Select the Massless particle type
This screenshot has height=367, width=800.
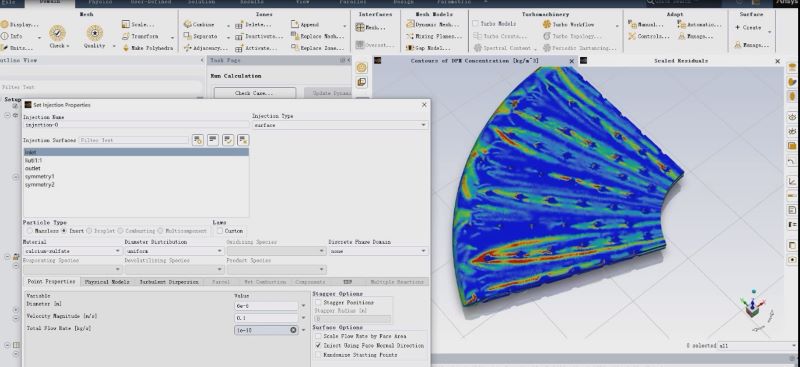pos(31,231)
